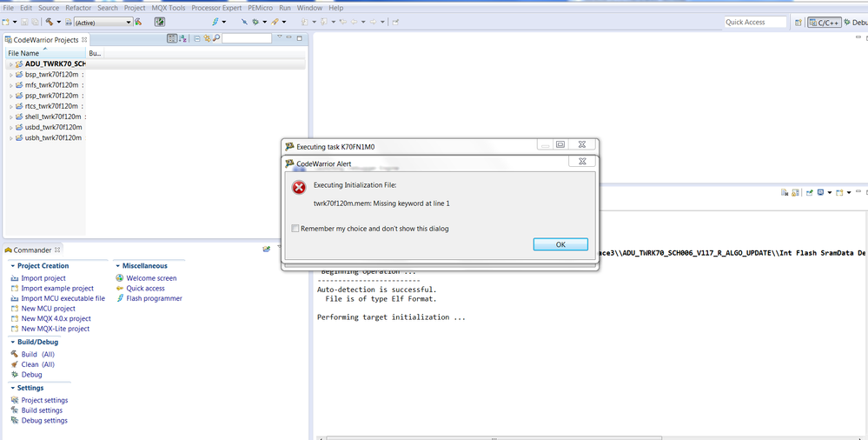Click the File Name column header
The height and width of the screenshot is (440, 868).
44,53
